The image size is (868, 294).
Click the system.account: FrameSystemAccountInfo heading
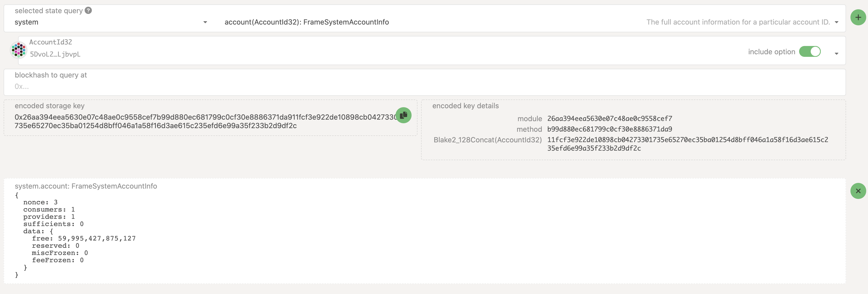pyautogui.click(x=86, y=186)
